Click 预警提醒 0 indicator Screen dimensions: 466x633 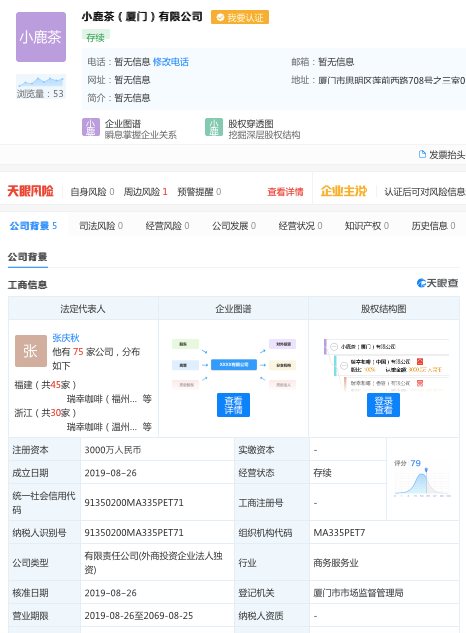tap(199, 192)
